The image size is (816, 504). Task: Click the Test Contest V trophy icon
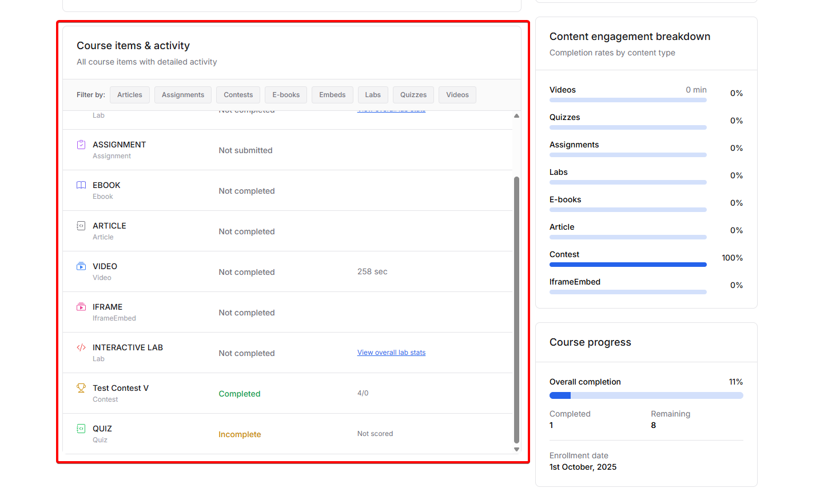coord(81,388)
